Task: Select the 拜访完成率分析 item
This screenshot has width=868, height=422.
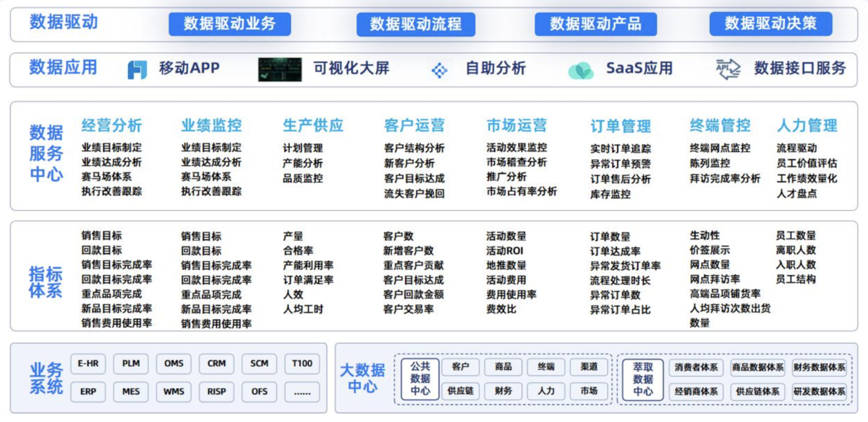Action: (725, 178)
